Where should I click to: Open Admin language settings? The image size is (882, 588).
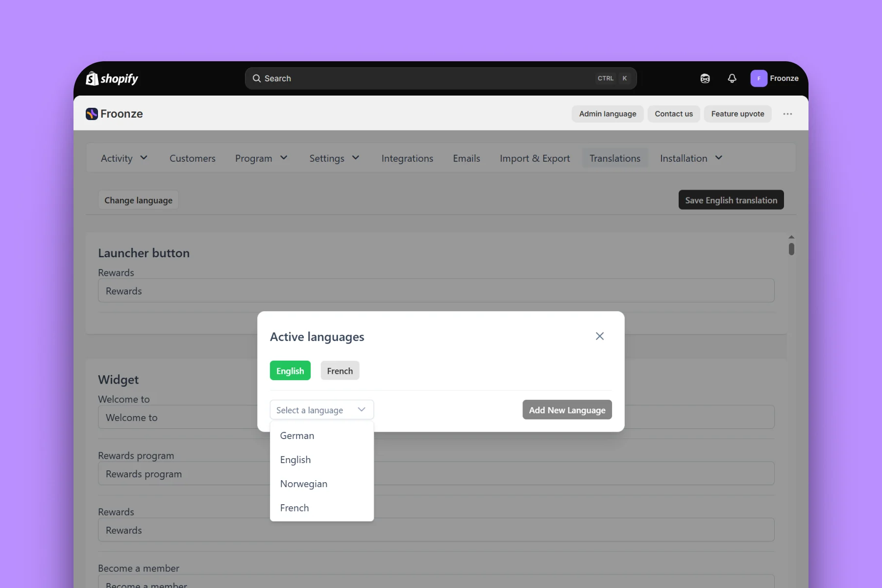click(x=608, y=114)
